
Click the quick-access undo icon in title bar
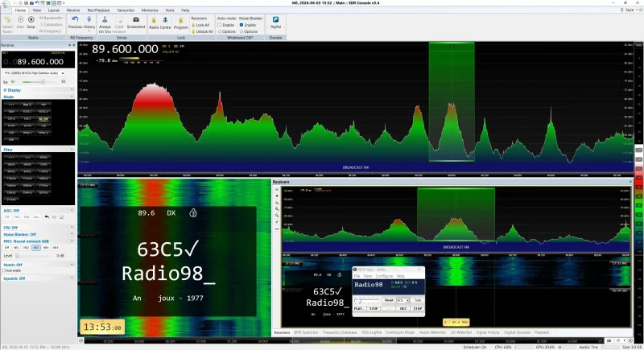click(37, 3)
